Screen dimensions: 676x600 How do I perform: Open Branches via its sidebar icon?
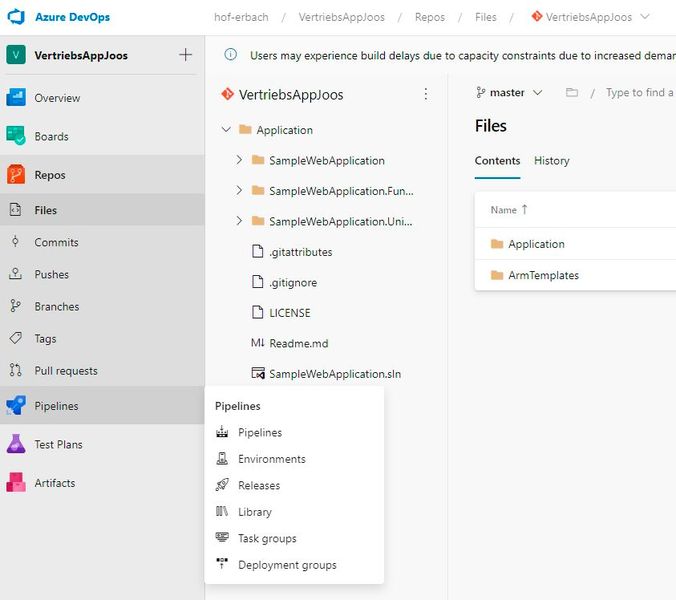(16, 306)
